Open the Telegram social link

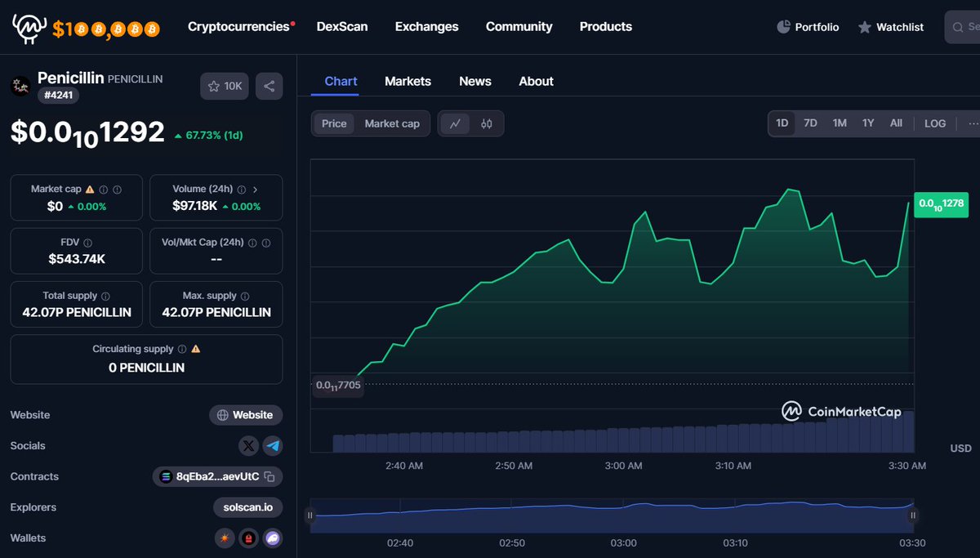click(x=272, y=446)
